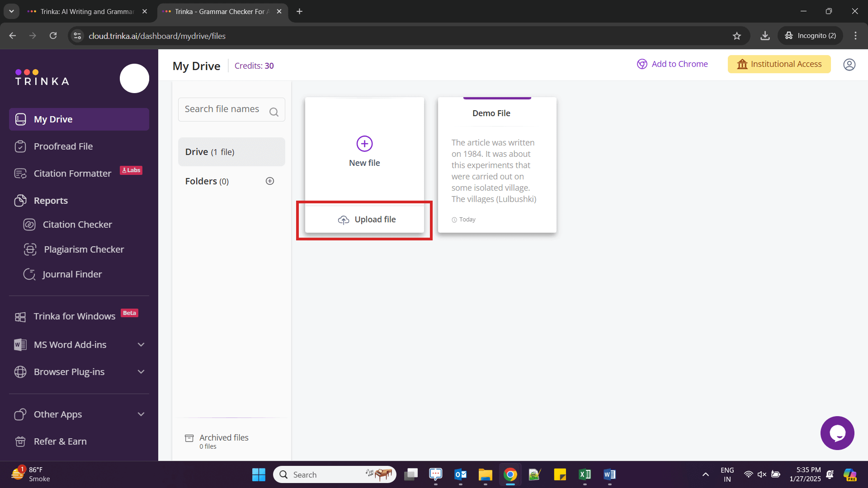
Task: Click the file search magnifier icon
Action: (x=274, y=112)
